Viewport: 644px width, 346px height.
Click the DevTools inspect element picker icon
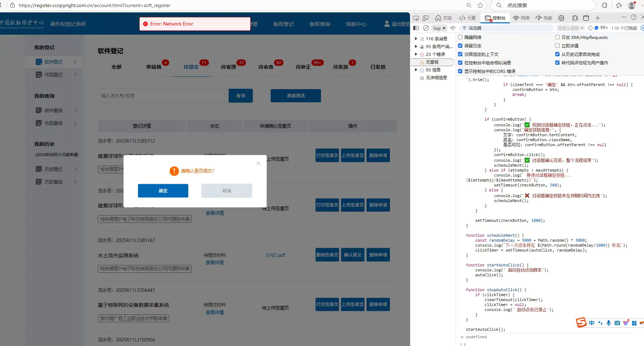click(x=416, y=18)
